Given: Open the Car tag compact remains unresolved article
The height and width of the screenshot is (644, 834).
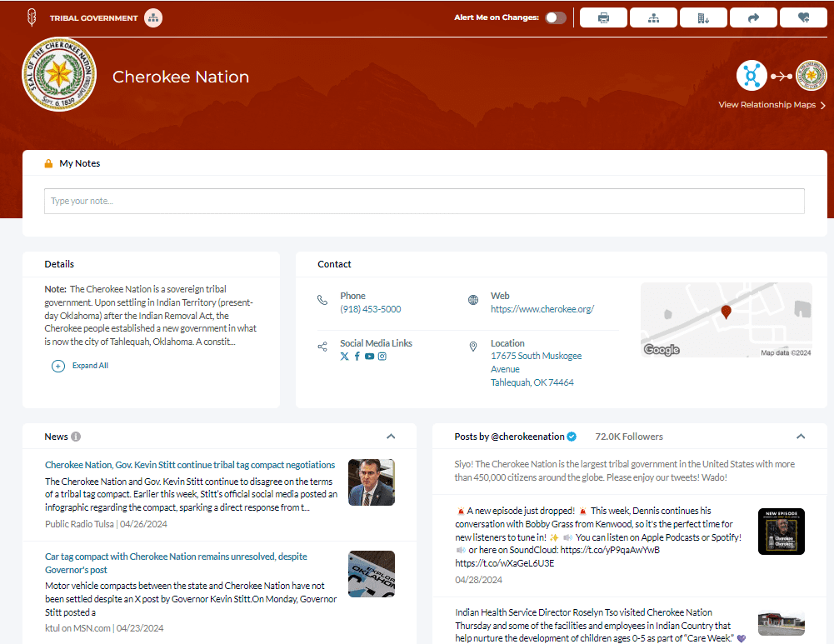Looking at the screenshot, I should pos(176,563).
